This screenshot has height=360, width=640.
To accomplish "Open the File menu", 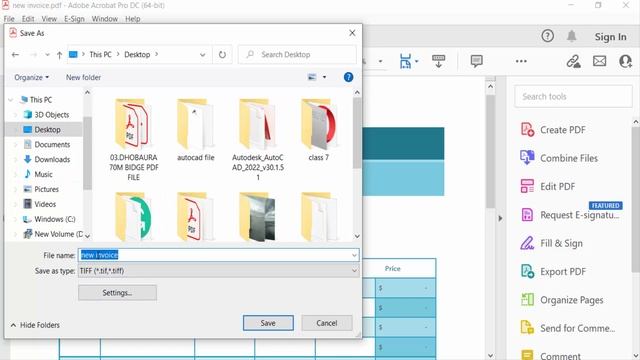I will [9, 19].
